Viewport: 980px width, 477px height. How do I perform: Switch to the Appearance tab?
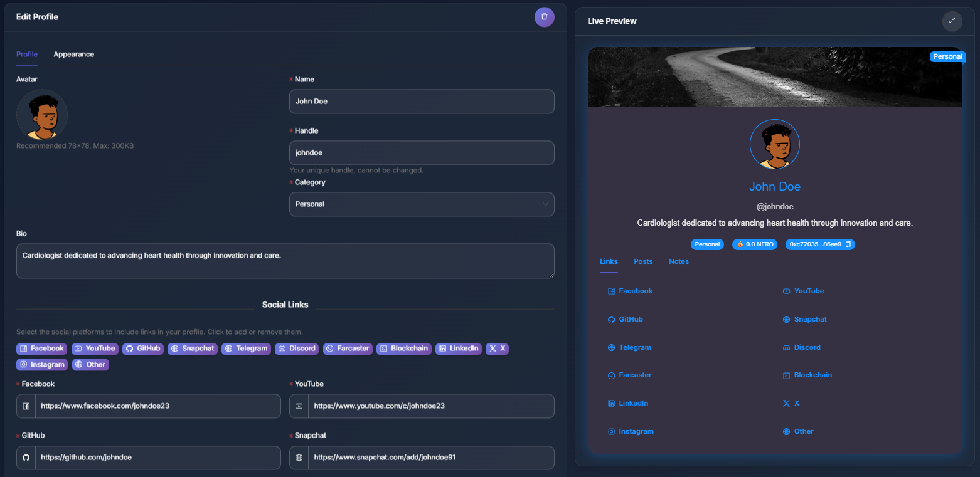tap(73, 55)
